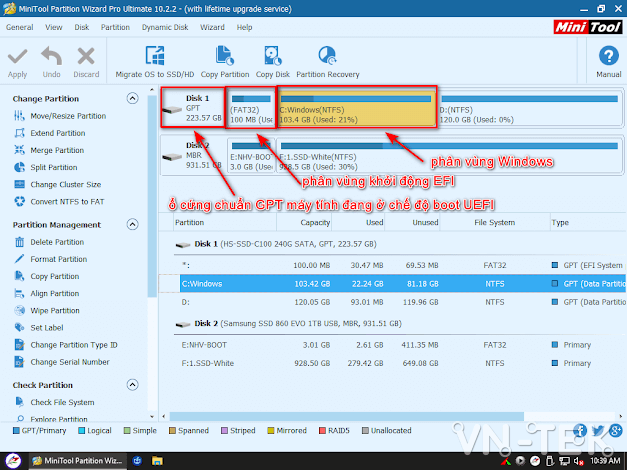The height and width of the screenshot is (470, 627).
Task: Click MiniTool Partition Wizard taskbar button
Action: pos(78,461)
